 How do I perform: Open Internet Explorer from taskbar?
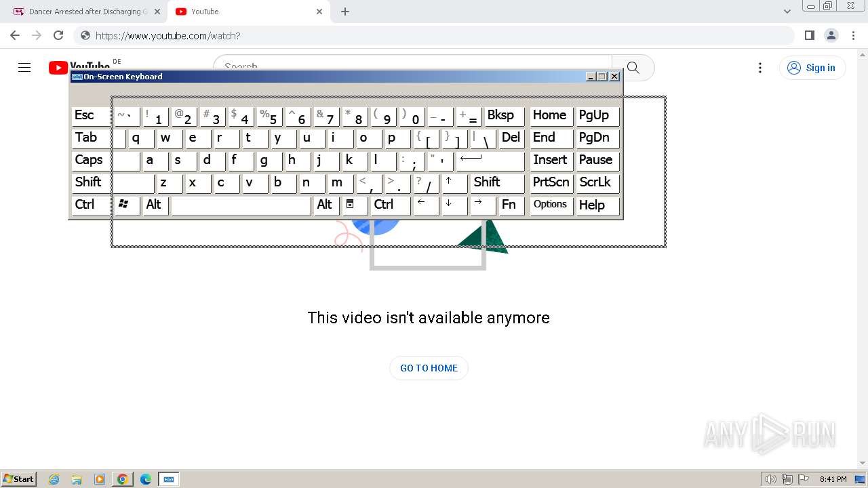click(x=54, y=479)
